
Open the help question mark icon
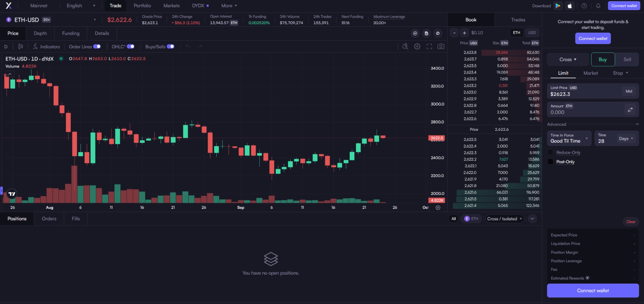584,6
